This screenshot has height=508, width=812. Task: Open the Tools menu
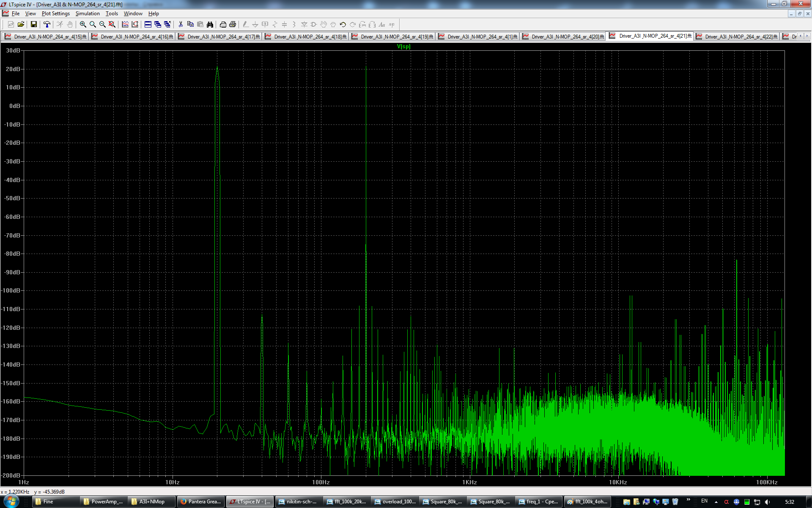coord(112,14)
